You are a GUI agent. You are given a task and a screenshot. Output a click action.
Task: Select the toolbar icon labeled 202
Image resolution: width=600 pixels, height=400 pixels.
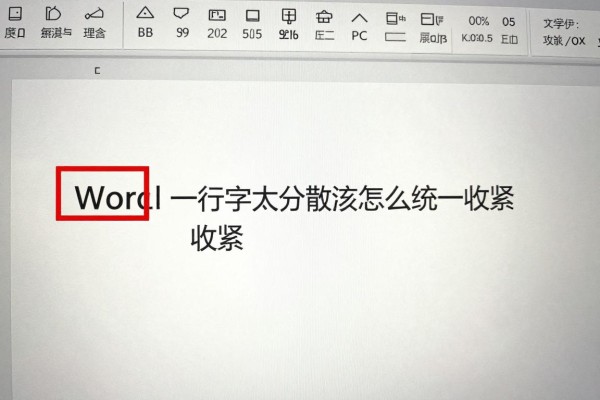[217, 16]
